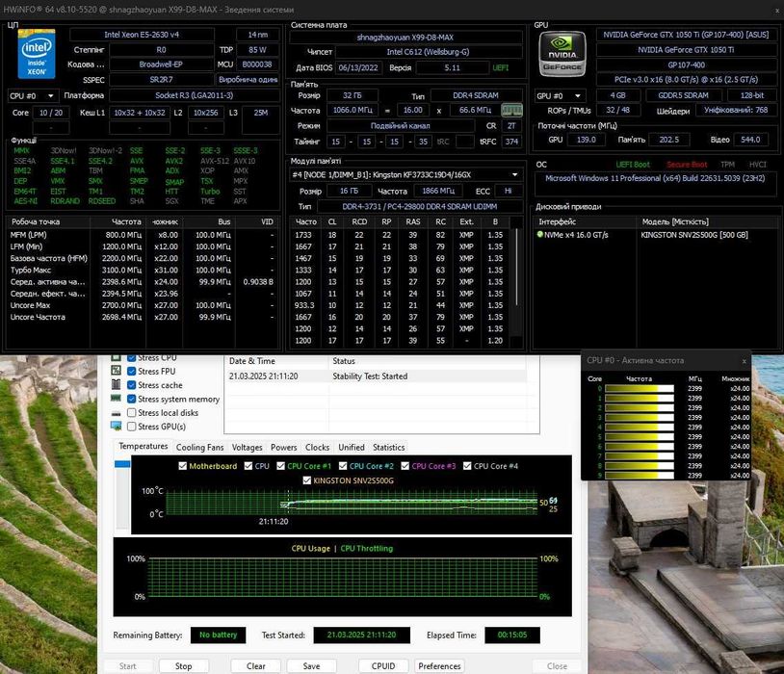This screenshot has width=784, height=674.
Task: Click the green NVMe drive status indicator
Action: (x=539, y=234)
